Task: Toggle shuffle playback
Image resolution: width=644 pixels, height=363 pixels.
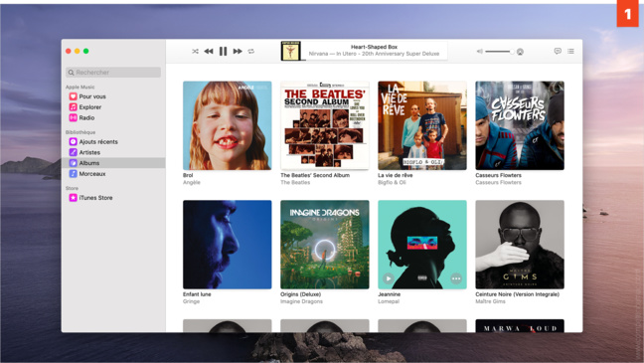Action: [x=195, y=52]
